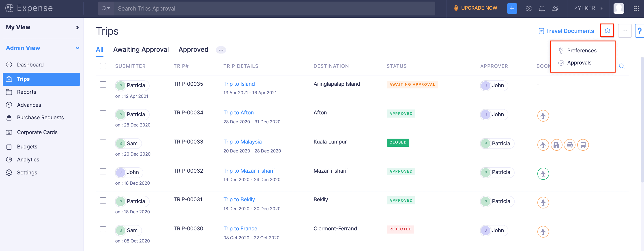This screenshot has width=644, height=251.
Task: Collapse the Admin View section
Action: point(77,48)
